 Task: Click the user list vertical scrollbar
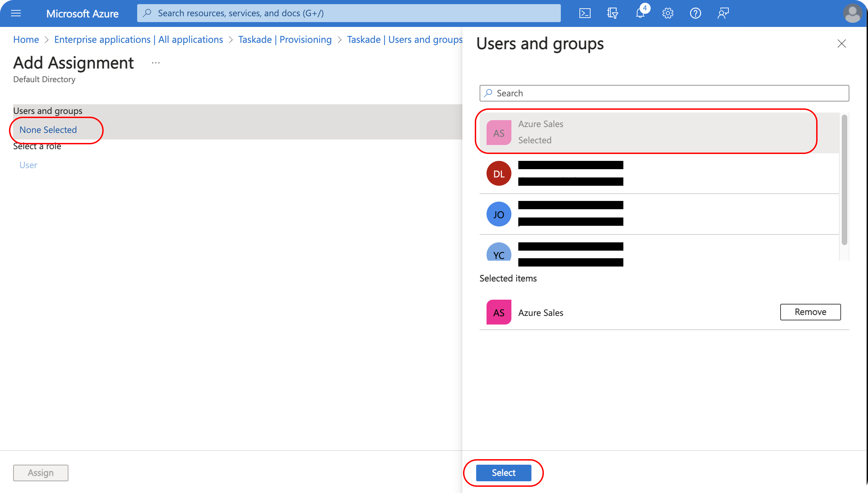[844, 180]
